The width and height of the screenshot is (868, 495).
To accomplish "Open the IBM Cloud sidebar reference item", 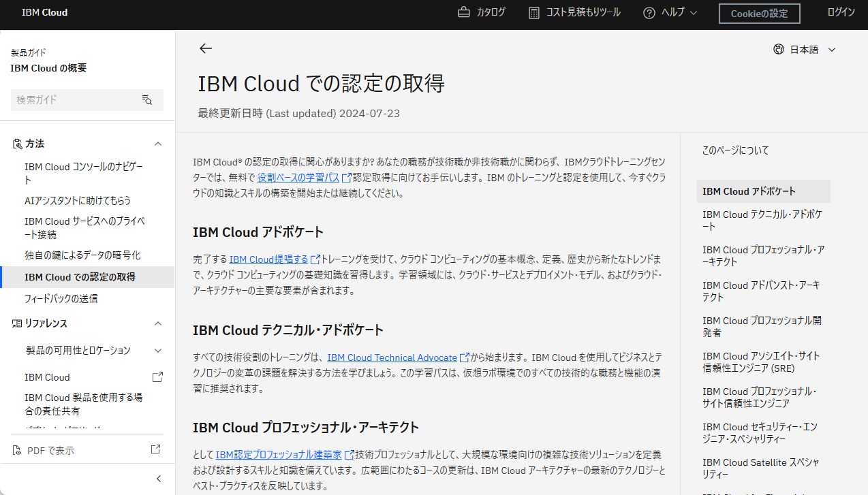I will pos(47,377).
